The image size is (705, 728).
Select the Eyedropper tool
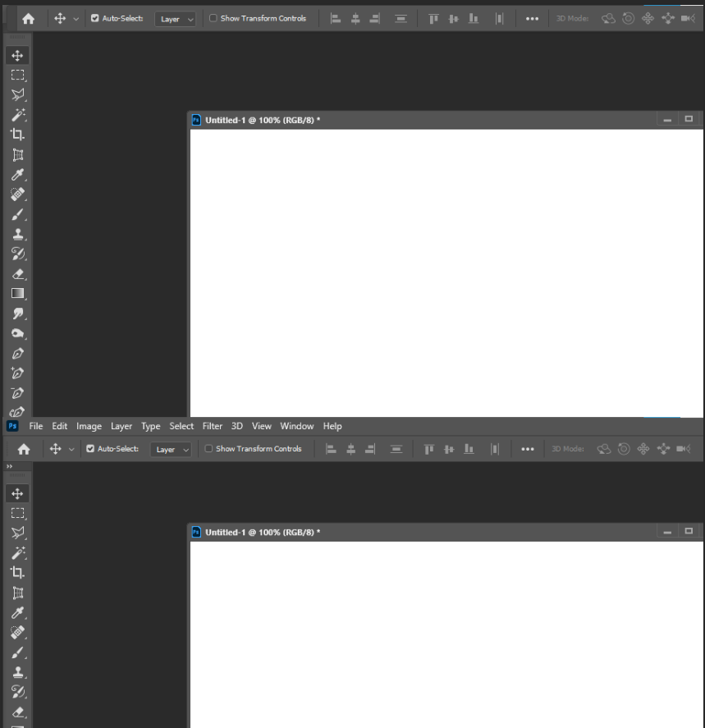[18, 174]
